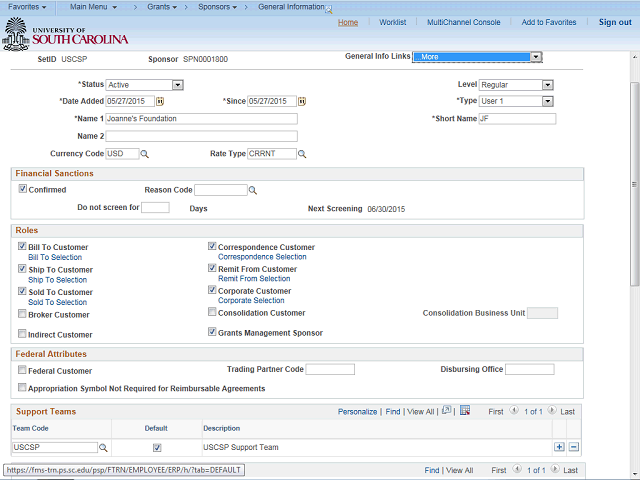Open the Main Menu navigation menu

pos(93,7)
